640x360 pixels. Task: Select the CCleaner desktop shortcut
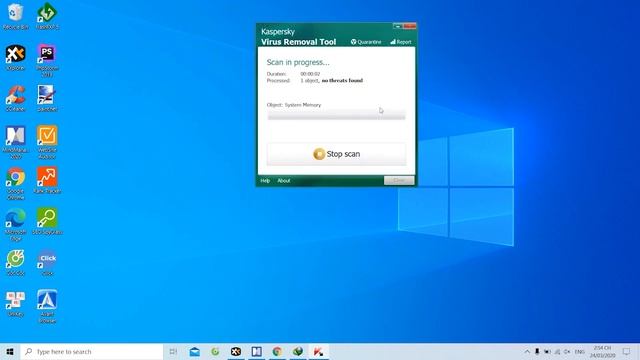pos(16,98)
